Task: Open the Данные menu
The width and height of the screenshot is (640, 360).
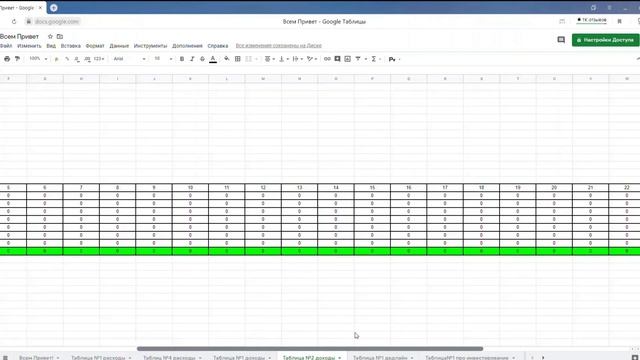Action: tap(119, 46)
